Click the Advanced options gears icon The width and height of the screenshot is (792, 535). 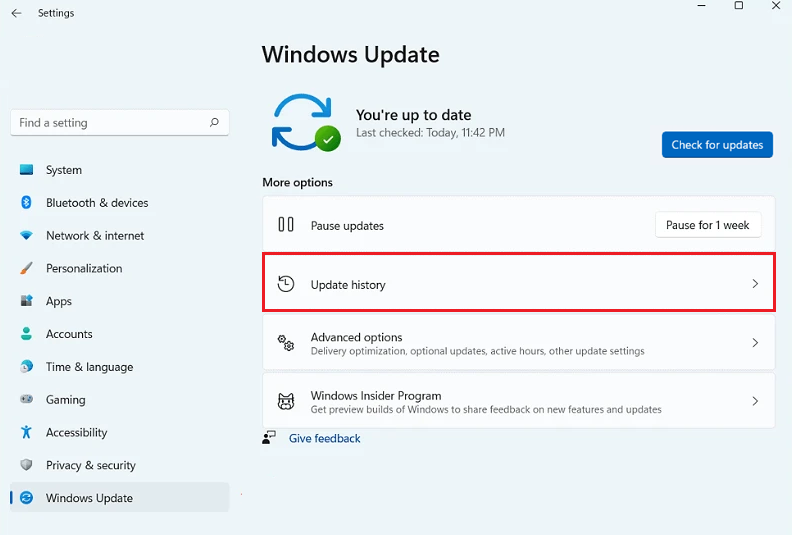(286, 343)
